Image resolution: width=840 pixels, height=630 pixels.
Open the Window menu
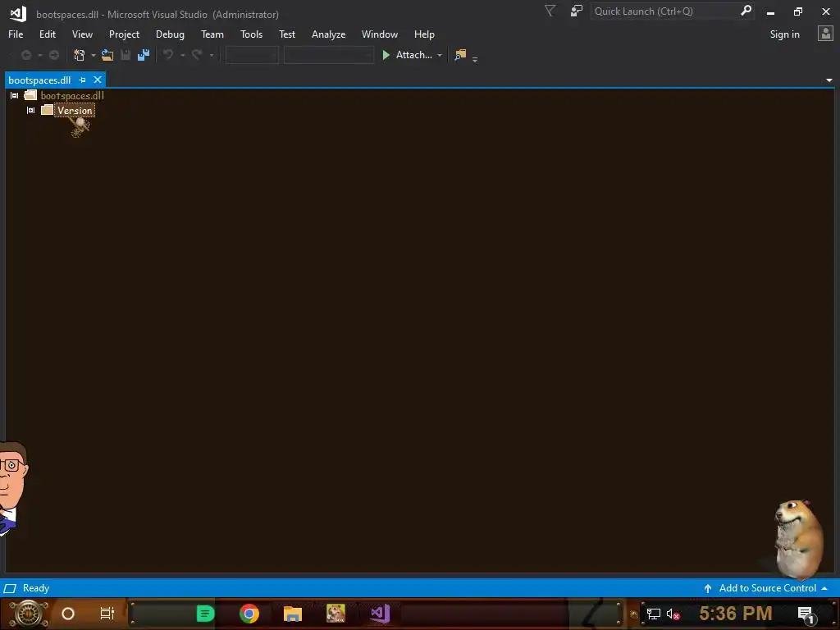pos(379,34)
